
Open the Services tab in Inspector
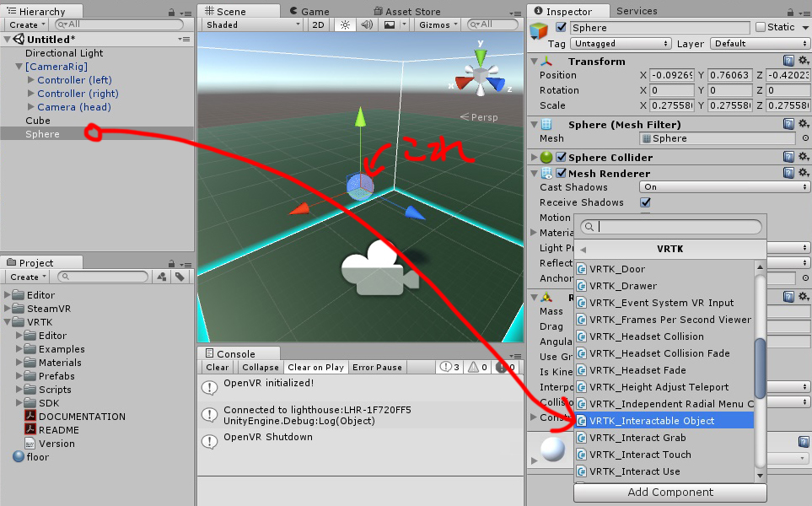(x=637, y=10)
